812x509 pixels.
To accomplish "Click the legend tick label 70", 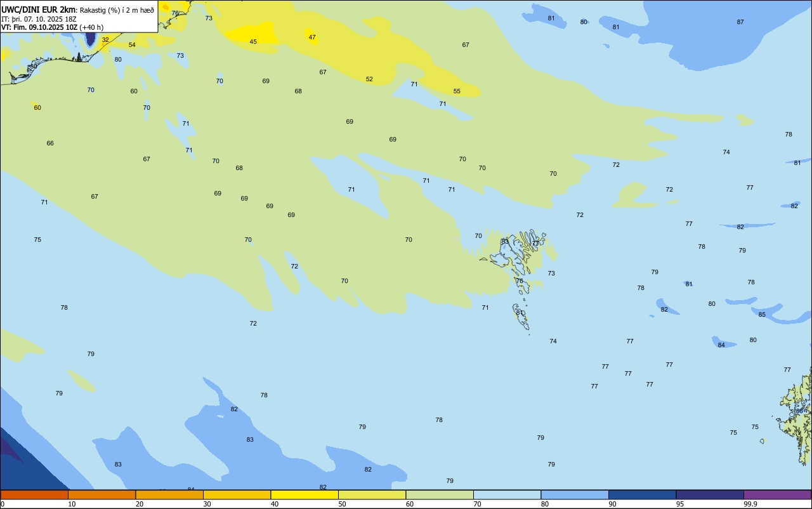I will [477, 504].
